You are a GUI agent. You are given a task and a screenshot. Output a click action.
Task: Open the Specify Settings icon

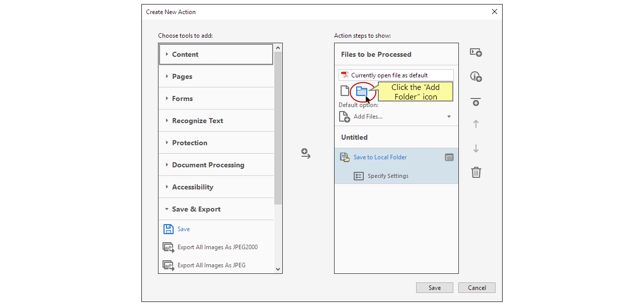coord(359,176)
